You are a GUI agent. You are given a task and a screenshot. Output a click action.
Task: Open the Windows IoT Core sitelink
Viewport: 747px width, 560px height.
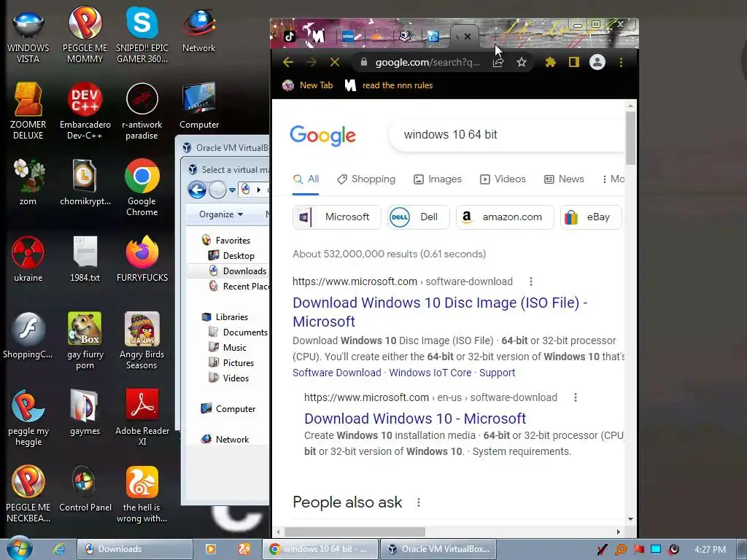click(x=430, y=373)
